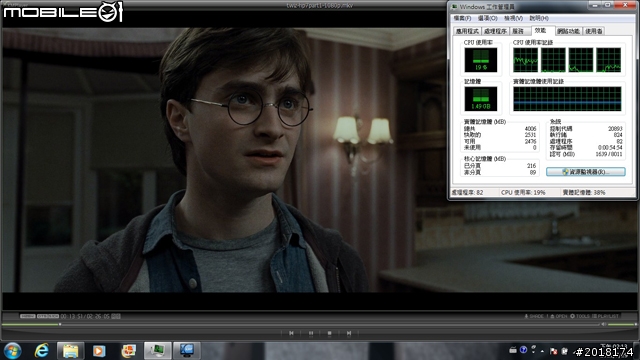640x360 pixels.
Task: Open the Windows Start menu
Action: click(x=13, y=351)
